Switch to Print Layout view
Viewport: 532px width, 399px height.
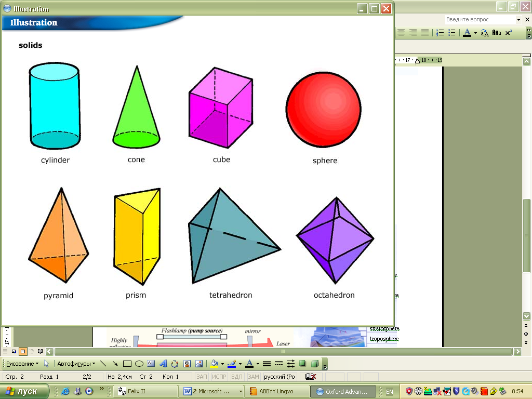click(23, 352)
